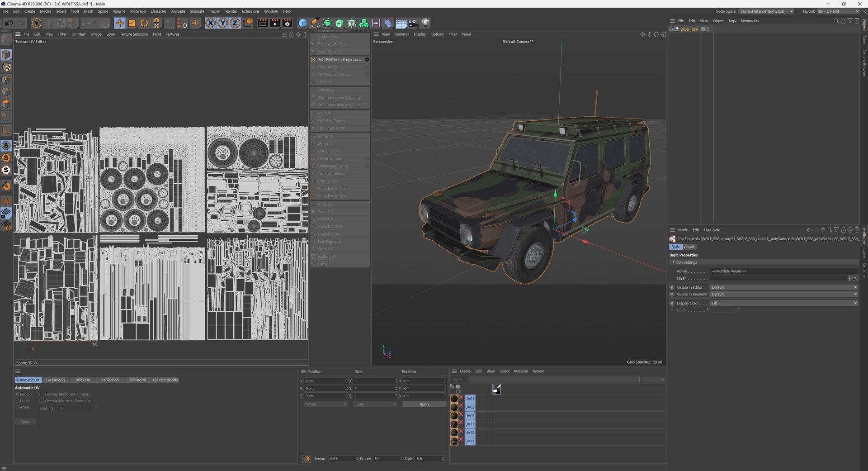Viewport: 868px width, 471px height.
Task: Switch to Projection tab
Action: click(110, 380)
